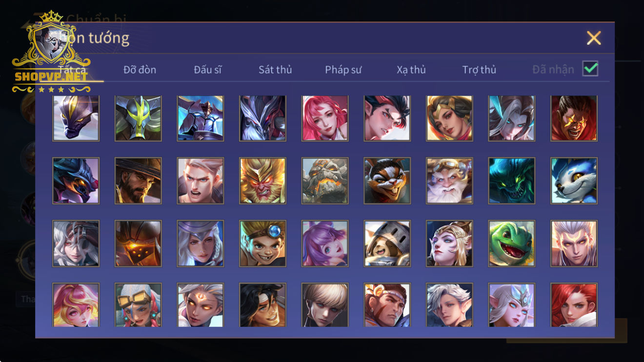Pick the golden Monkey King hero portrait

(x=262, y=181)
